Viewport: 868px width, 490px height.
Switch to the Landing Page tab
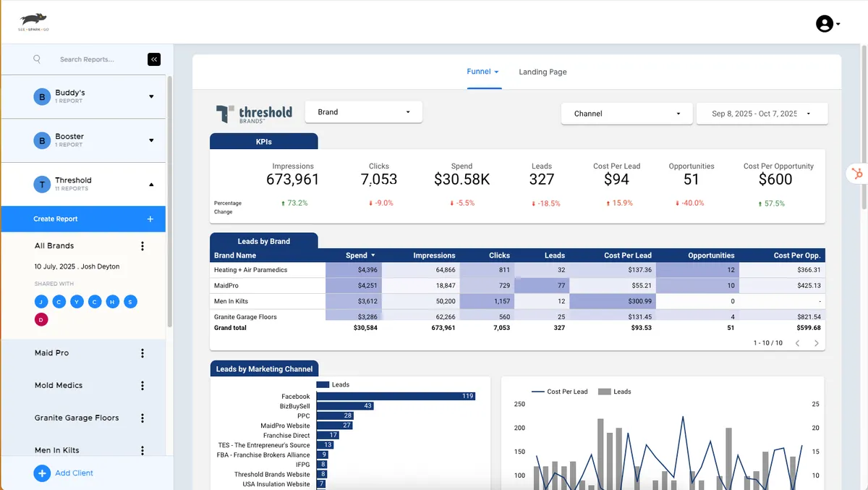click(542, 72)
